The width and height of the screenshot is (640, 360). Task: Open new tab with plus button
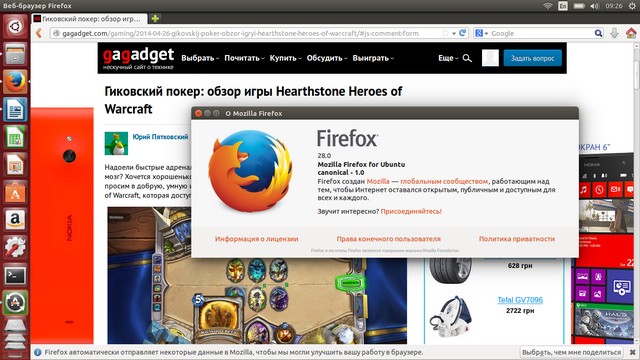(155, 18)
